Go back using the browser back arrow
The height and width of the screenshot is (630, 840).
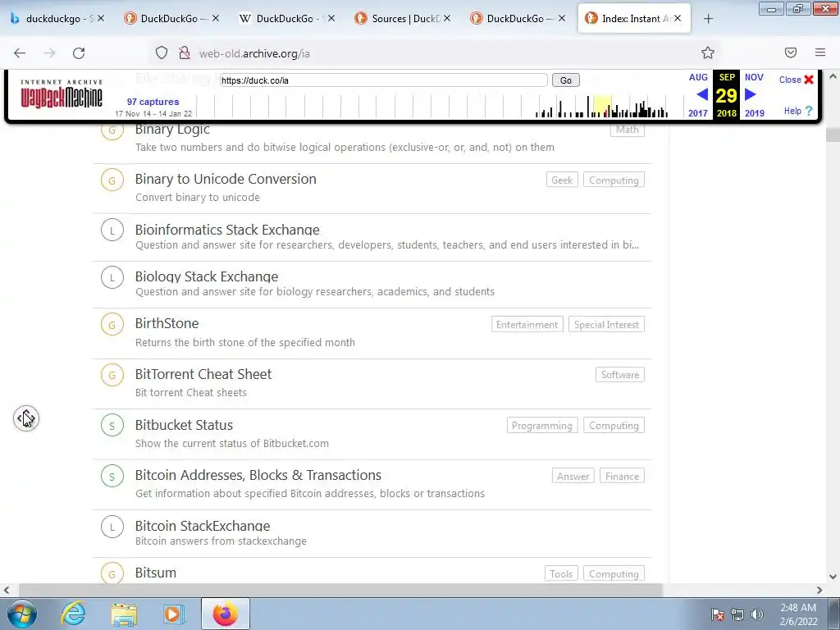pos(20,53)
